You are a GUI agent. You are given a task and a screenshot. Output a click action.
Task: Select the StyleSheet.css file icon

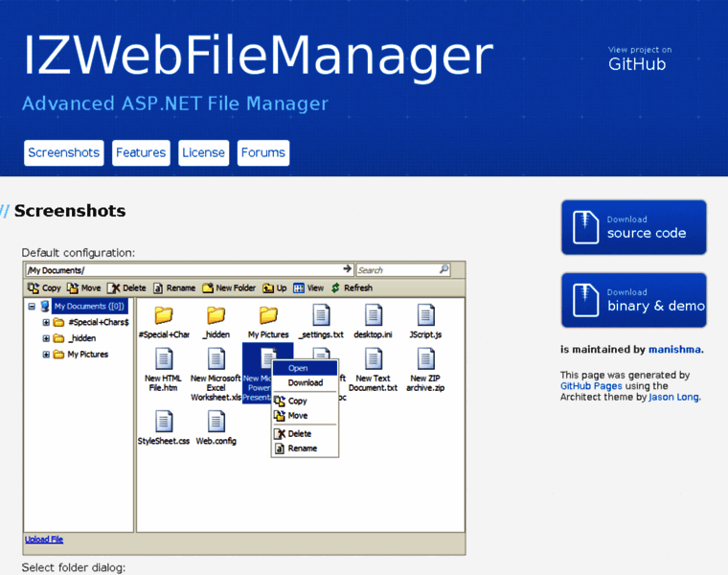point(164,422)
